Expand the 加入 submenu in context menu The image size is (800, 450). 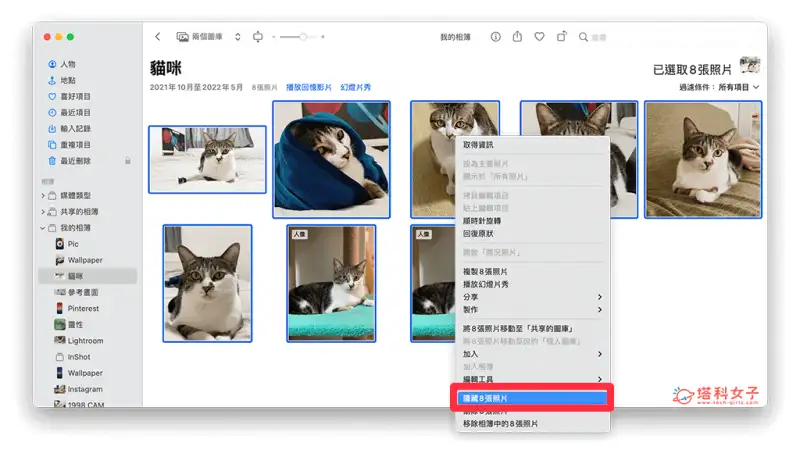tap(532, 354)
